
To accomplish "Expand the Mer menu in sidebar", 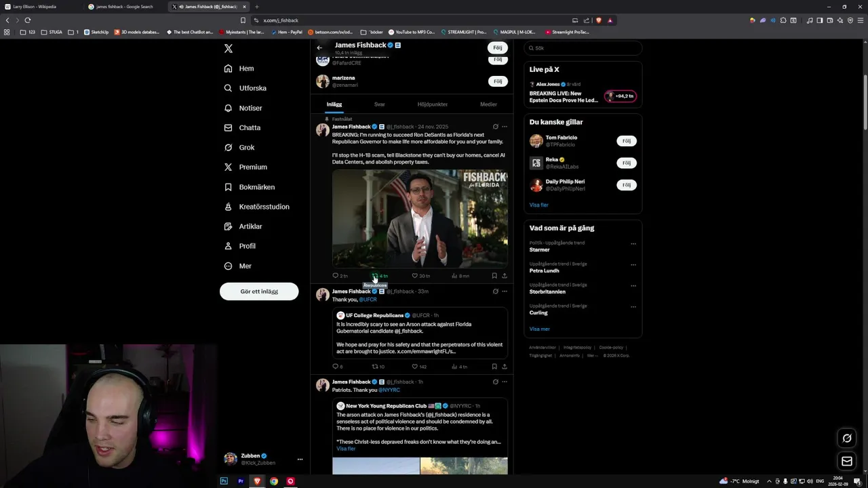I will [x=238, y=266].
